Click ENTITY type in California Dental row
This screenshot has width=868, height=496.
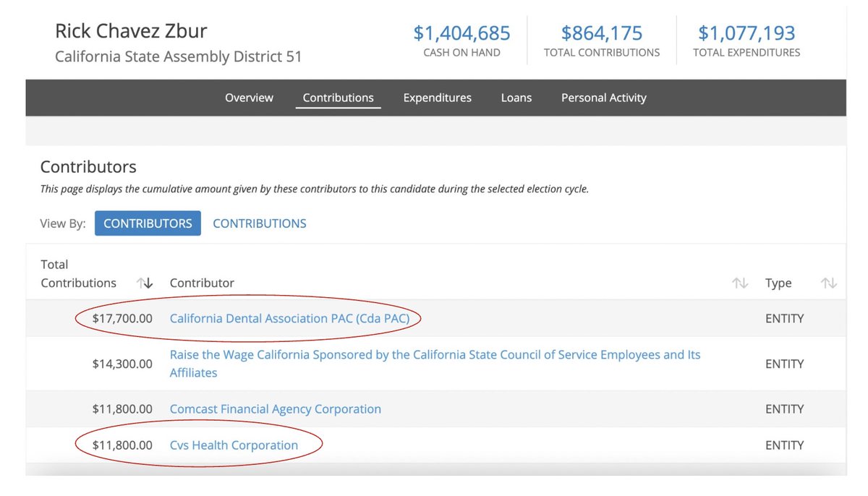784,318
